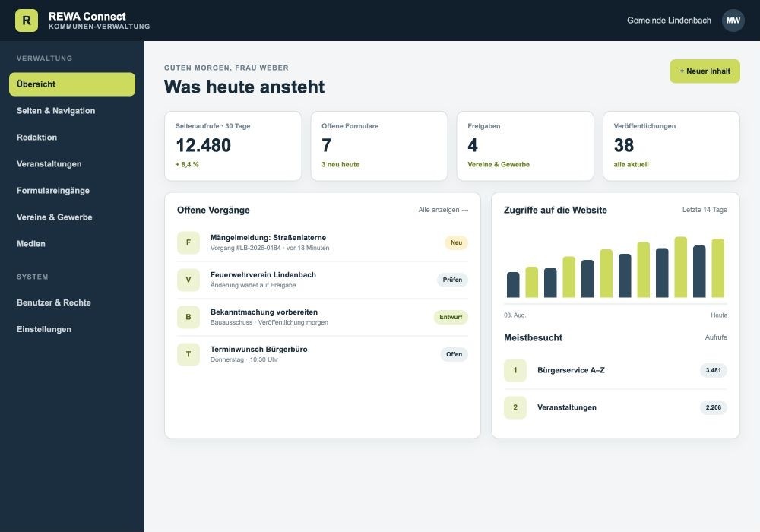Click the 3 neu heute text
This screenshot has height=532, width=760.
tap(340, 165)
